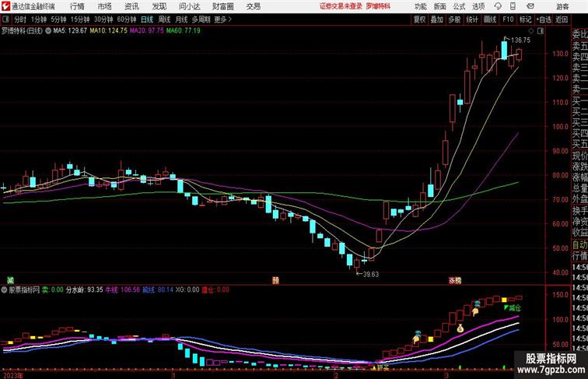Click the 牛线 106.56 readout
The height and width of the screenshot is (379, 588).
pos(122,290)
